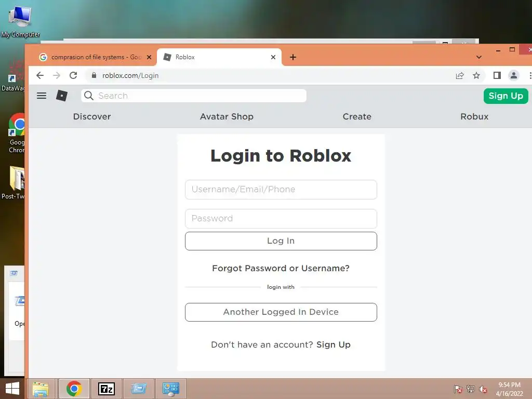Viewport: 532px width, 399px height.
Task: Focus the Username/Email/Phone field
Action: 281,189
